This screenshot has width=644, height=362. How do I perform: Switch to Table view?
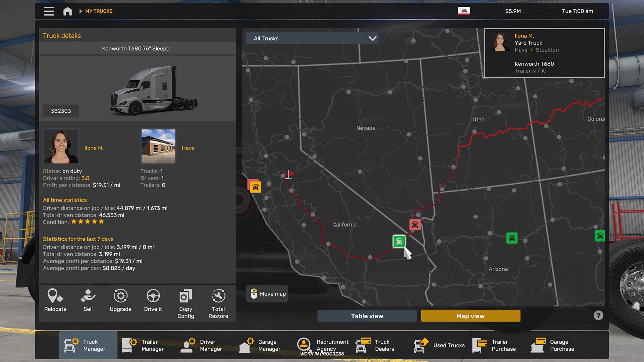tap(367, 316)
